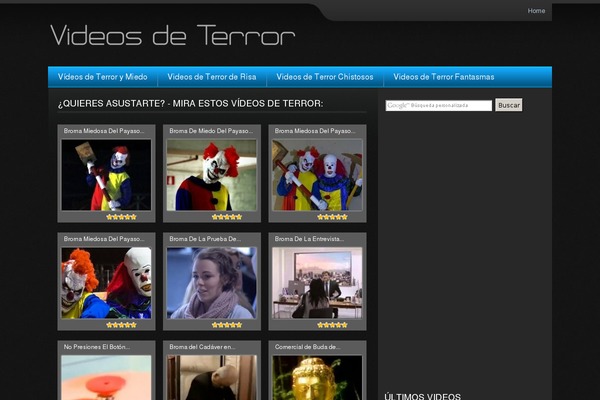
Task: Open close-up thumbnail of orange-haired clown and masked clown
Action: 106,283
